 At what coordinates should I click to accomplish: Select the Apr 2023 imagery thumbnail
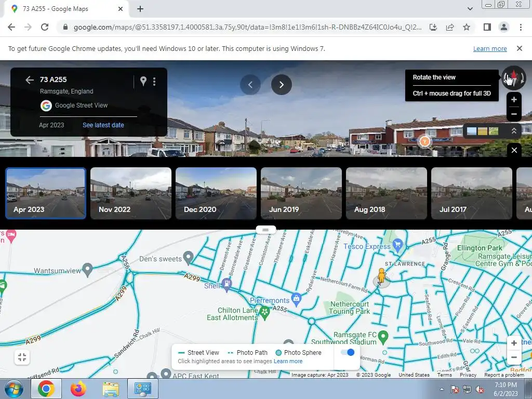point(46,193)
